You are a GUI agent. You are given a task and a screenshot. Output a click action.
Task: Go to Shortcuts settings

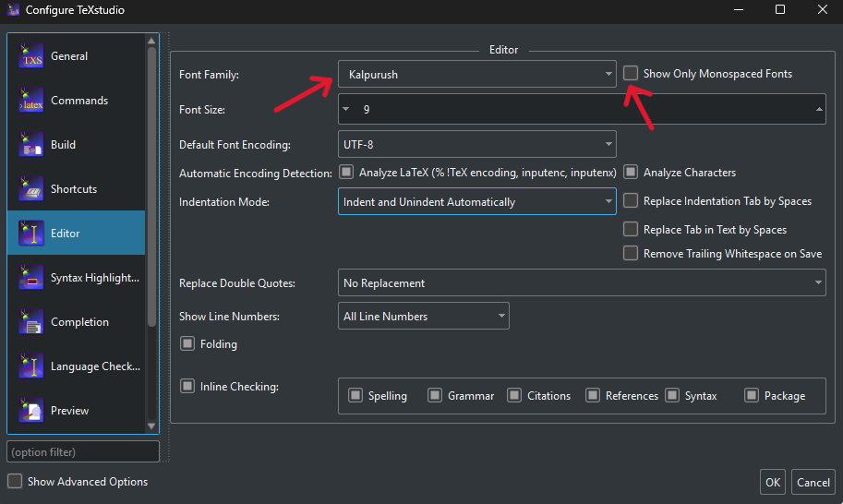(x=77, y=189)
